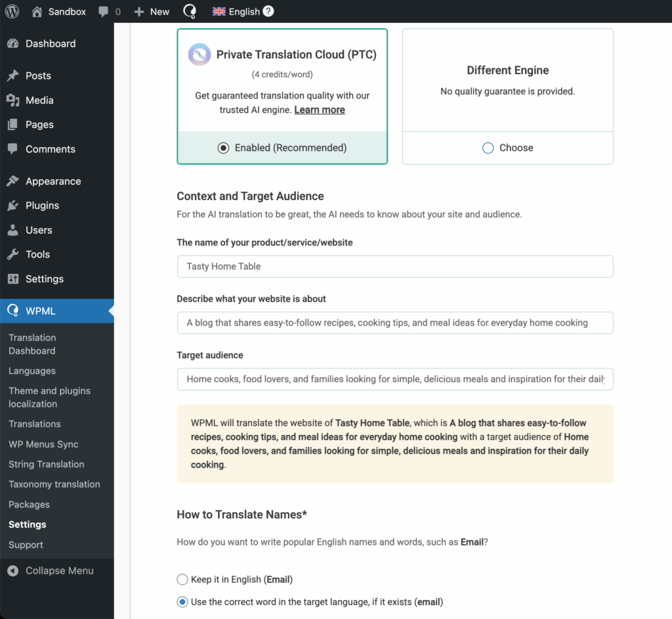Open Plugins in the sidebar
This screenshot has height=619, width=672.
(x=42, y=205)
